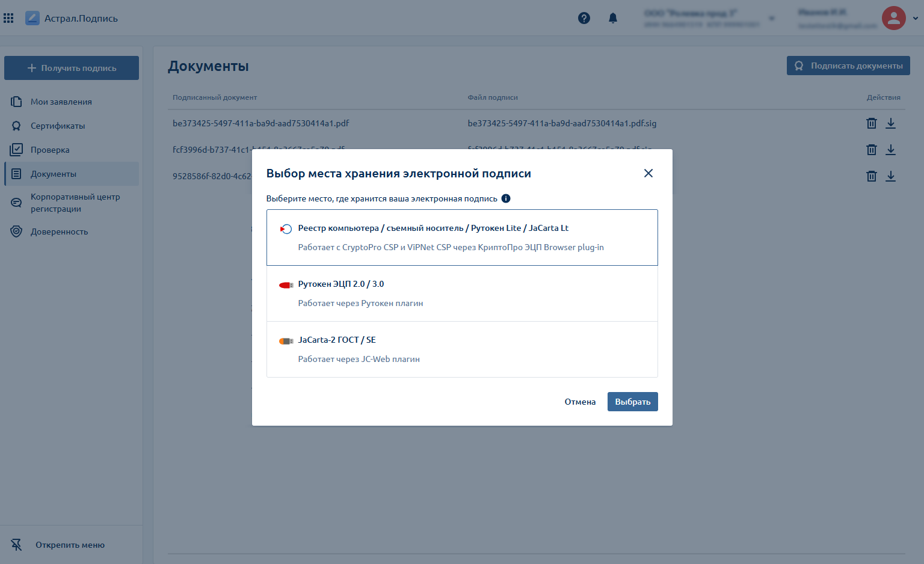
Task: Select the Реестр компьютера storage option
Action: click(462, 238)
